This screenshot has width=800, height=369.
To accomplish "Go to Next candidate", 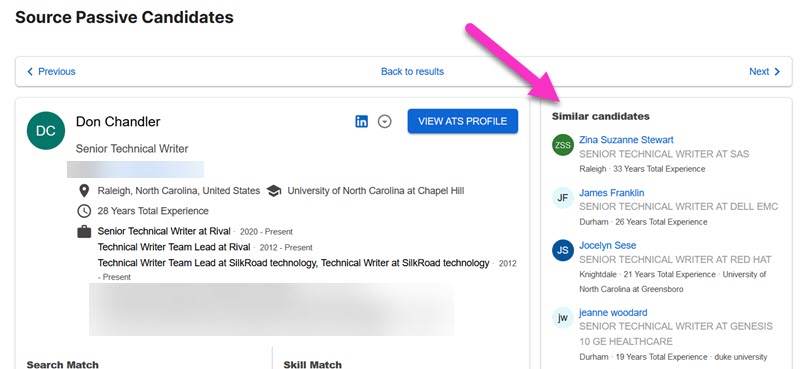I will click(x=764, y=71).
